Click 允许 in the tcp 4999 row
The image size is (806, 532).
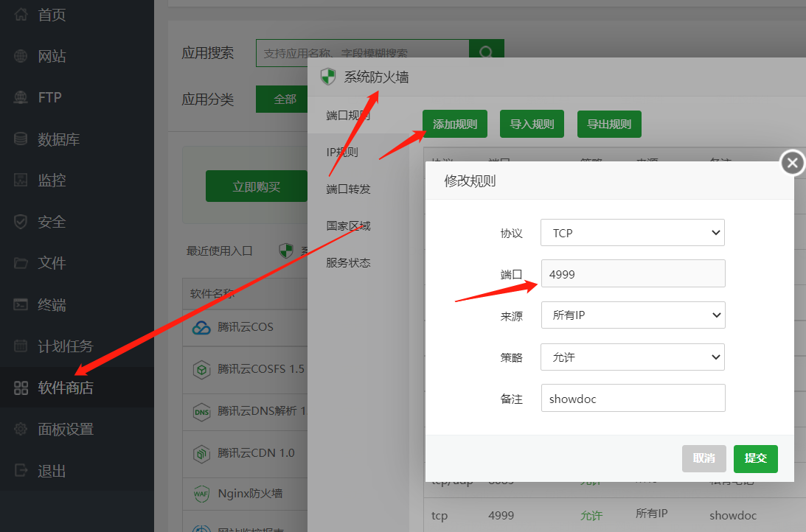click(591, 515)
